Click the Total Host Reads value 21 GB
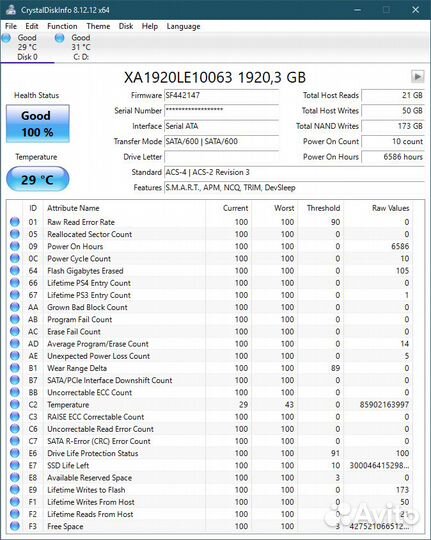Screen dimensions: 431x540 coord(393,95)
